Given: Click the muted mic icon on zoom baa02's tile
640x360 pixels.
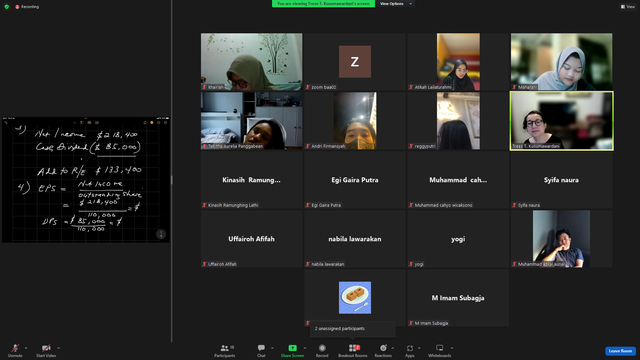Looking at the screenshot, I should [308, 87].
